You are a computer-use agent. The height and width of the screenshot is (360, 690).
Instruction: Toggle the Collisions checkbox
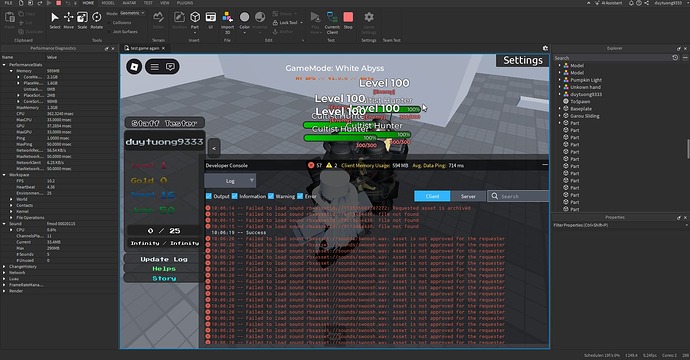[x=109, y=22]
